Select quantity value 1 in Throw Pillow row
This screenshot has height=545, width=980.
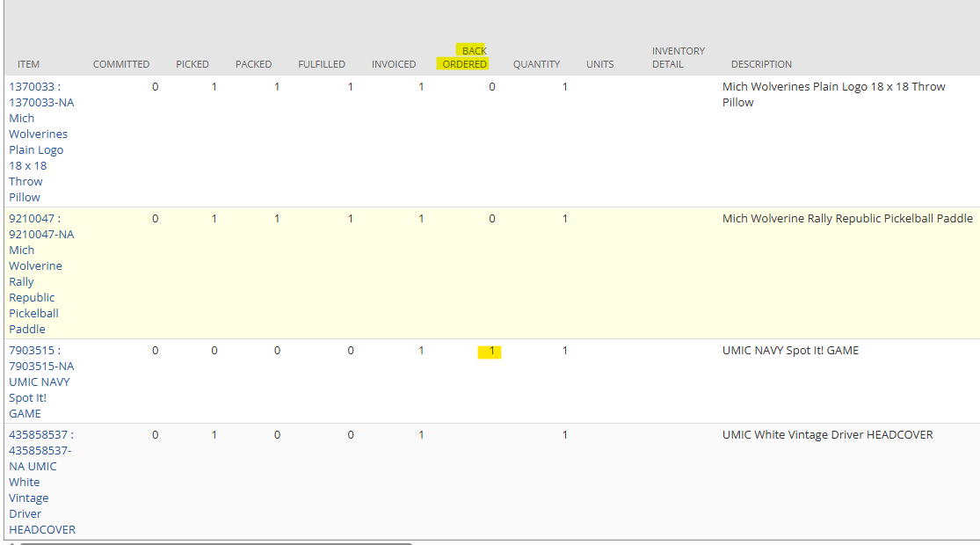(565, 87)
